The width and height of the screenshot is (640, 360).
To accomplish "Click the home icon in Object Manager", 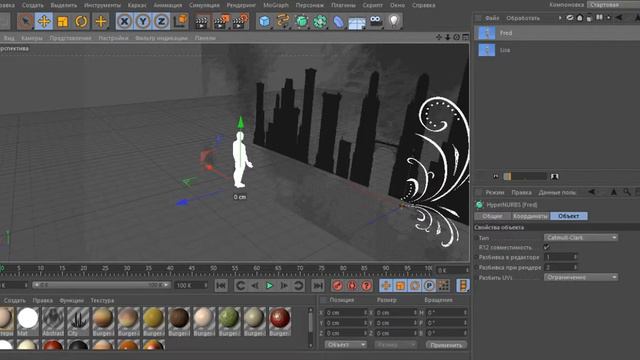I will point(580,18).
